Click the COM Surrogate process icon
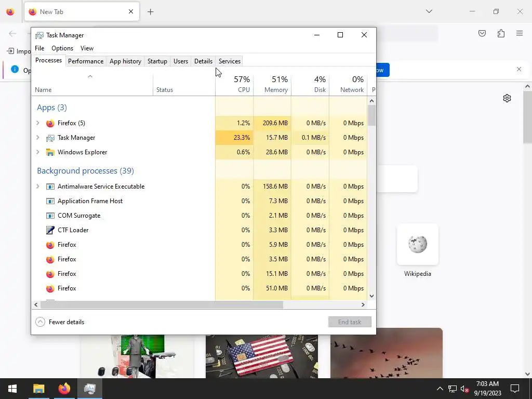 50,216
